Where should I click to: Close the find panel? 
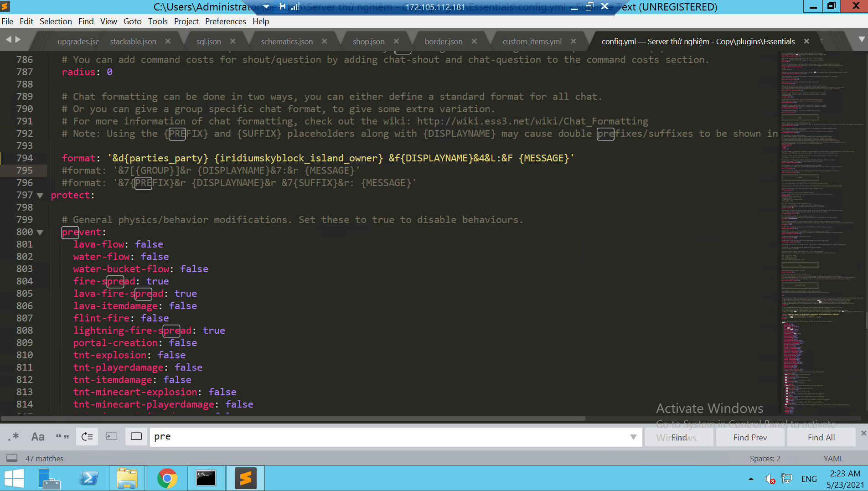863,433
